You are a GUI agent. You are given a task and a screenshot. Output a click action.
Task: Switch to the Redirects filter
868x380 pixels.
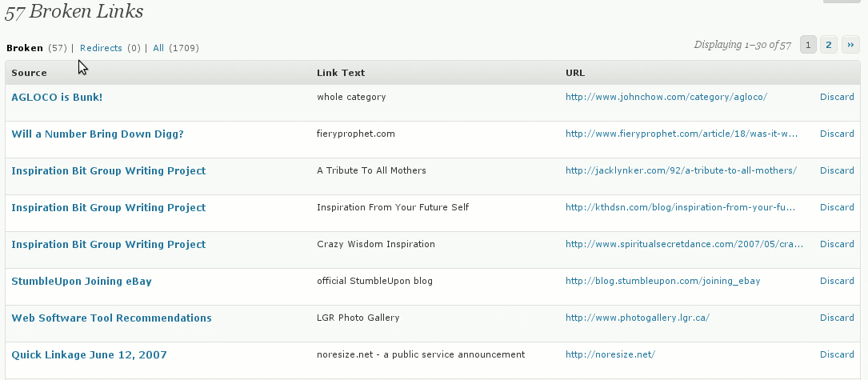101,48
